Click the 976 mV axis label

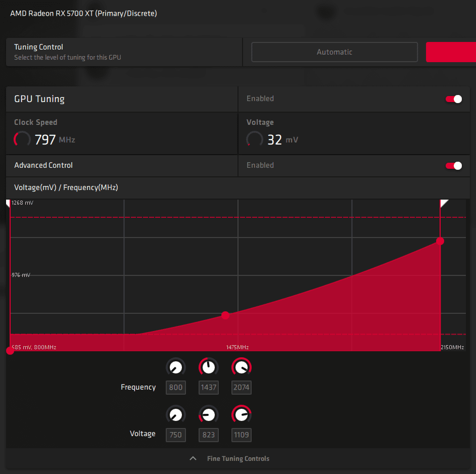tap(21, 275)
